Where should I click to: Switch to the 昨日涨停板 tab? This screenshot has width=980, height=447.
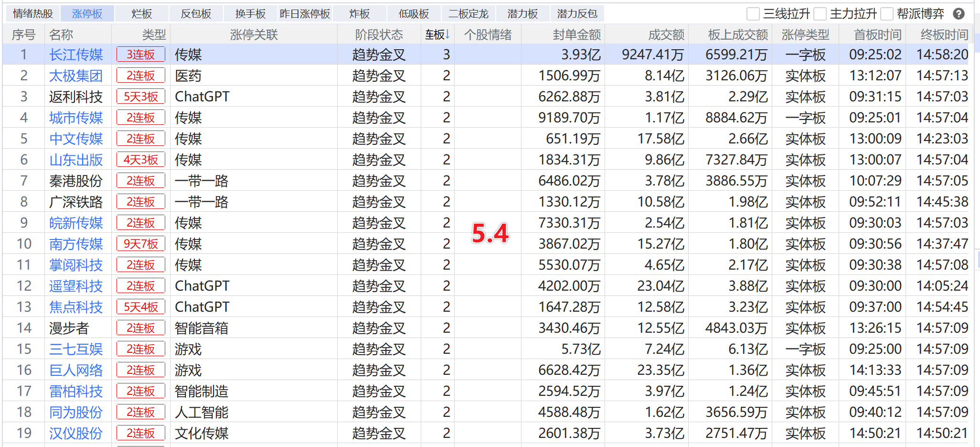[x=305, y=14]
